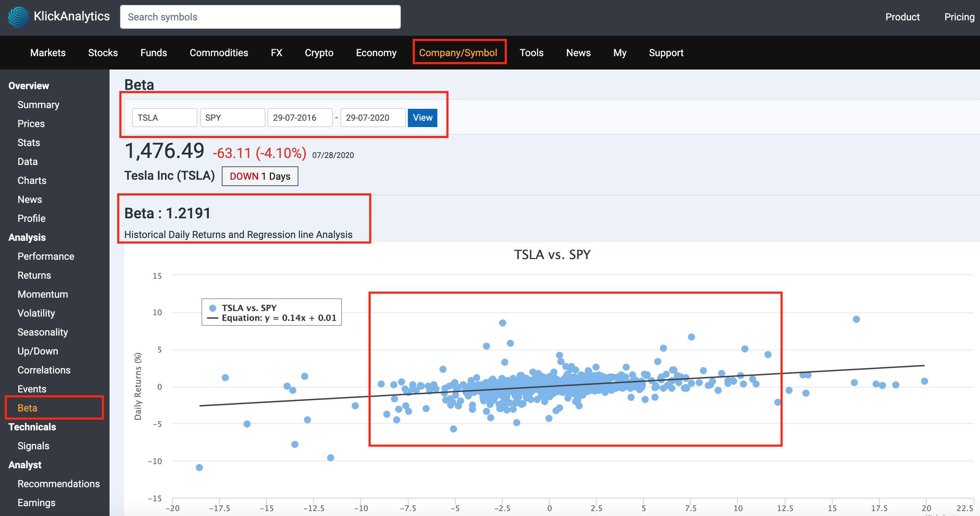Click the Daily Returns (%) axis label

[138, 386]
